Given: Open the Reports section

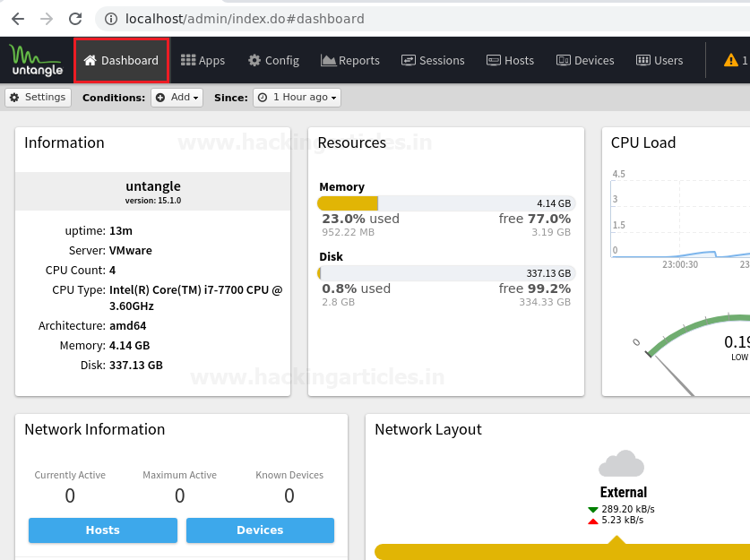Looking at the screenshot, I should [x=350, y=60].
